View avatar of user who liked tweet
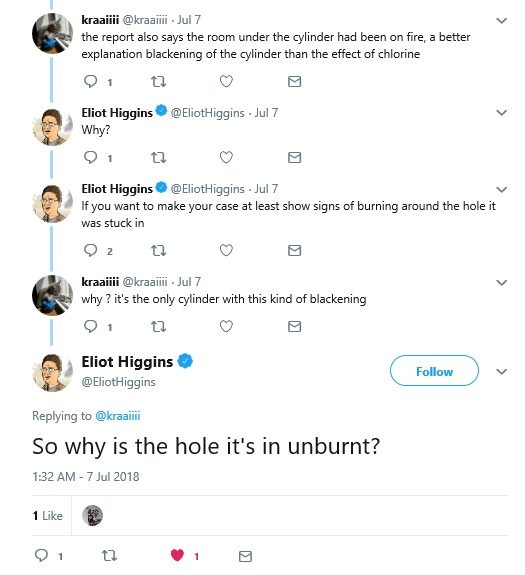The height and width of the screenshot is (575, 525). (x=92, y=515)
